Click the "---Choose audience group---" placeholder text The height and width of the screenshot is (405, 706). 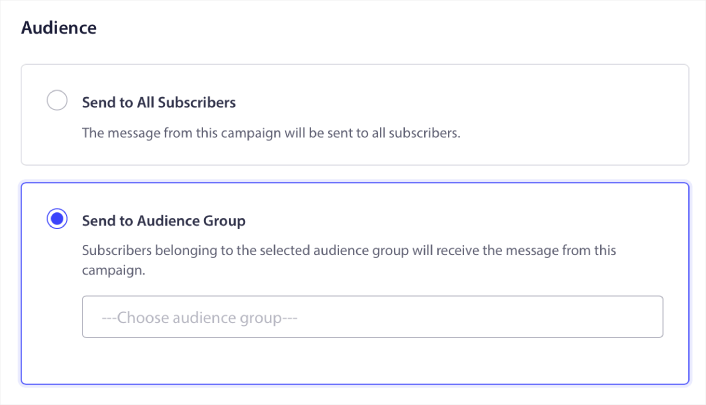201,318
